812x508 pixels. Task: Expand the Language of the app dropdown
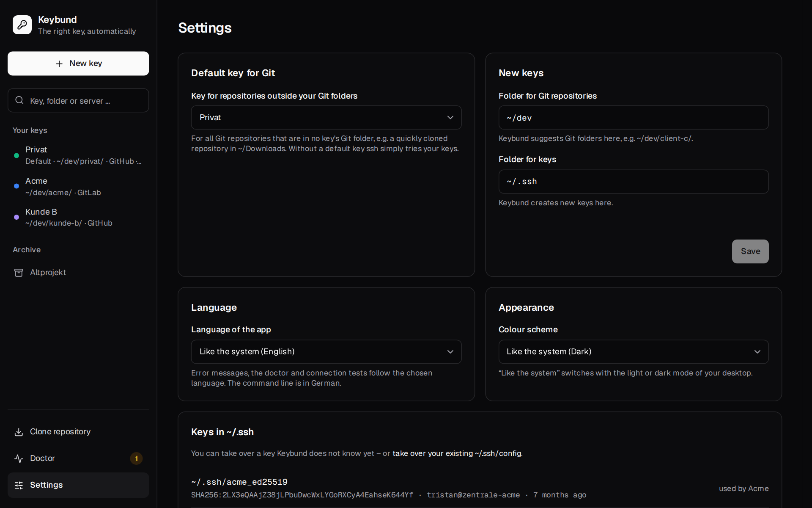[x=326, y=352]
